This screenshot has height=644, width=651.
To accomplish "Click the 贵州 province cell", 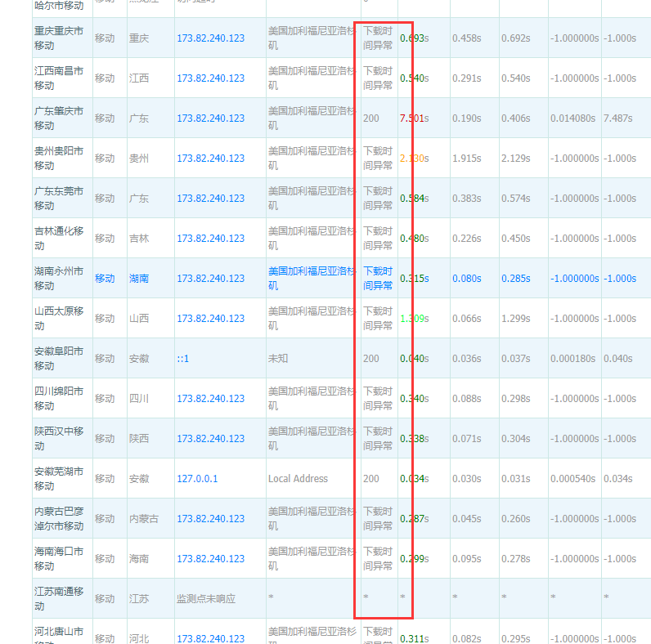I will tap(139, 159).
